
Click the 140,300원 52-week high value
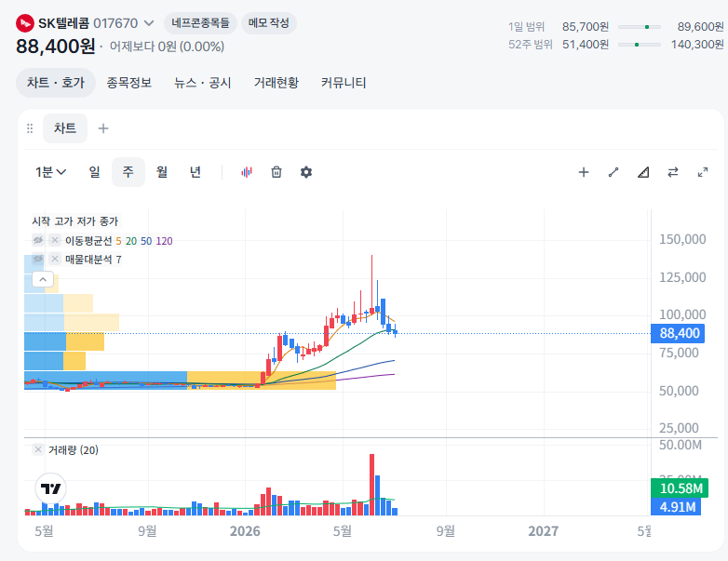(x=697, y=45)
